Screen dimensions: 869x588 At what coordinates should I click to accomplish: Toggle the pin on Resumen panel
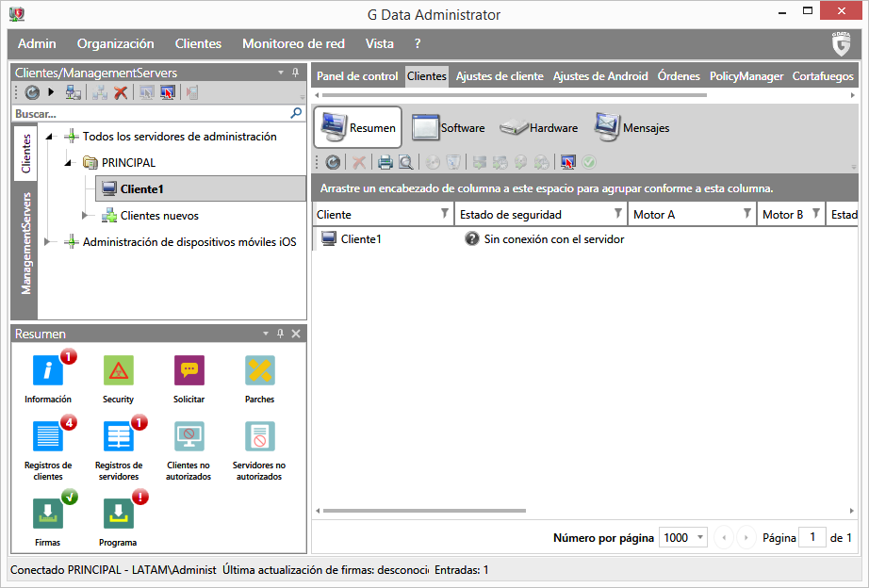(280, 334)
